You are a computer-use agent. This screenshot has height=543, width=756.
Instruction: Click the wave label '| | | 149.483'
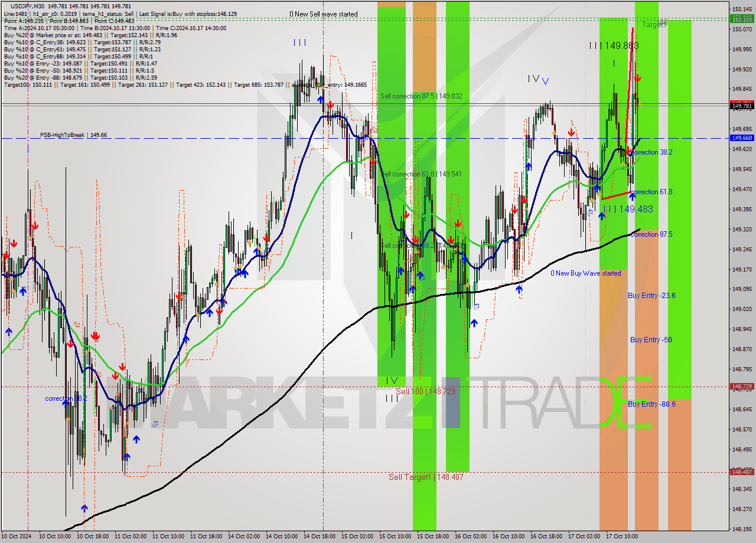tap(628, 209)
